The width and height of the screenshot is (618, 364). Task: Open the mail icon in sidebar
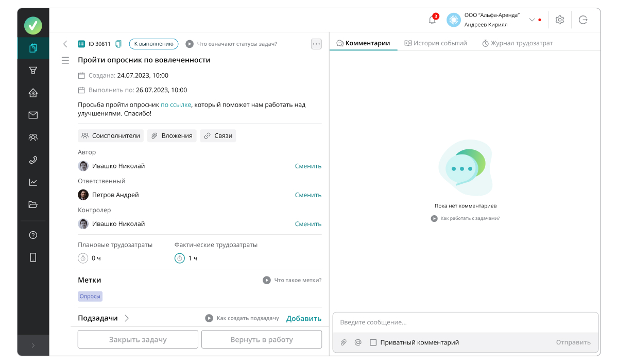33,115
